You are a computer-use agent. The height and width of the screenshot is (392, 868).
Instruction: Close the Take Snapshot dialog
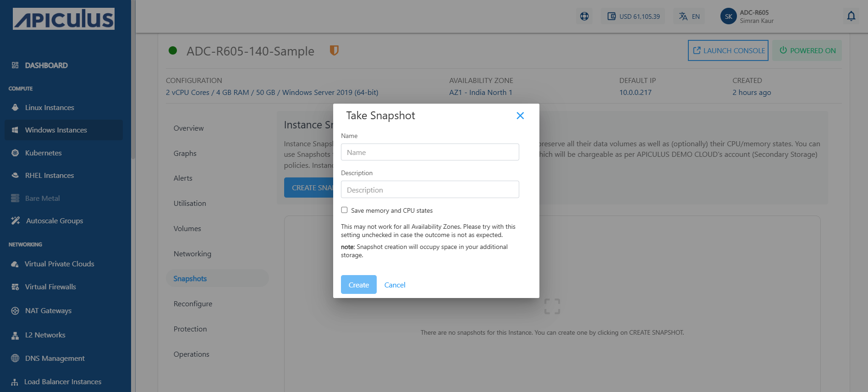[x=520, y=116]
